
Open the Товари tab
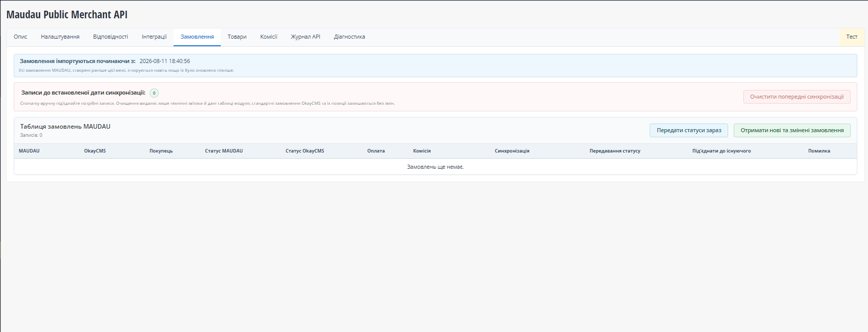pos(237,37)
